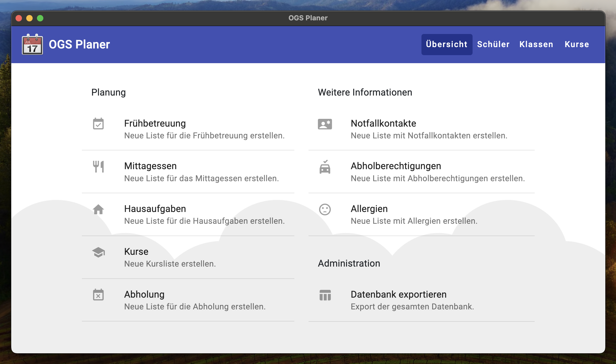Click the Kurse graduation cap icon

[98, 252]
